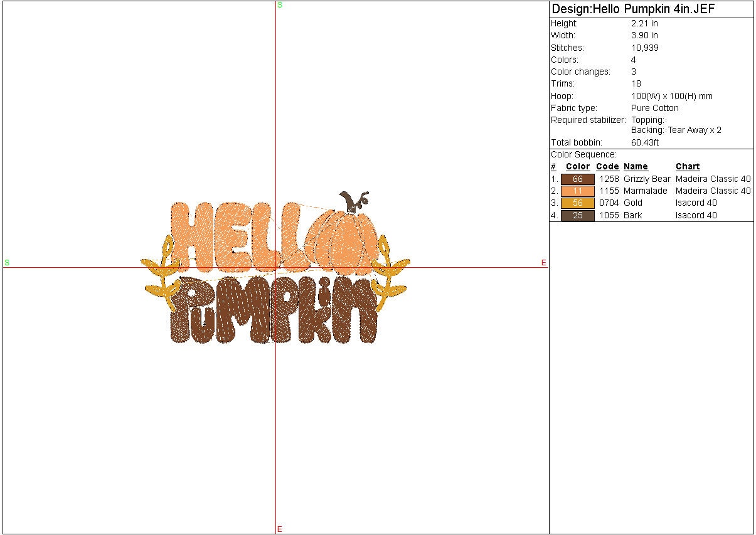Image resolution: width=756 pixels, height=535 pixels.
Task: Click the green S marker at left edge
Action: [7, 262]
